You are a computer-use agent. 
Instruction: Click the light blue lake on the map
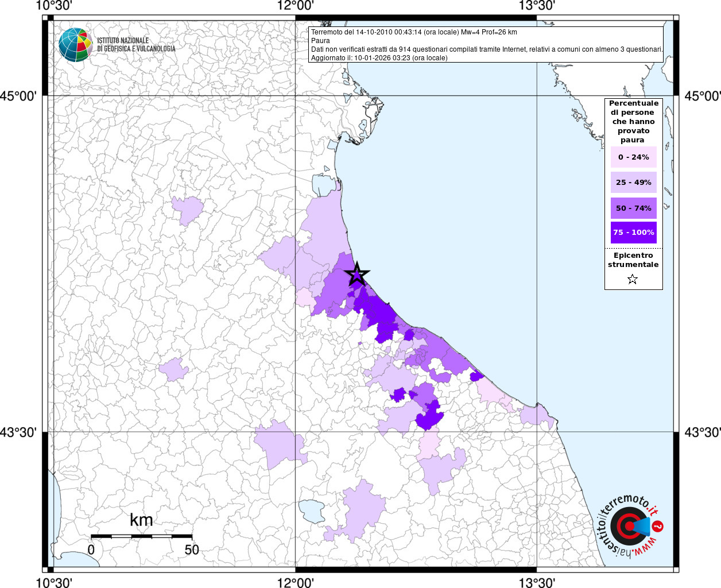312,510
